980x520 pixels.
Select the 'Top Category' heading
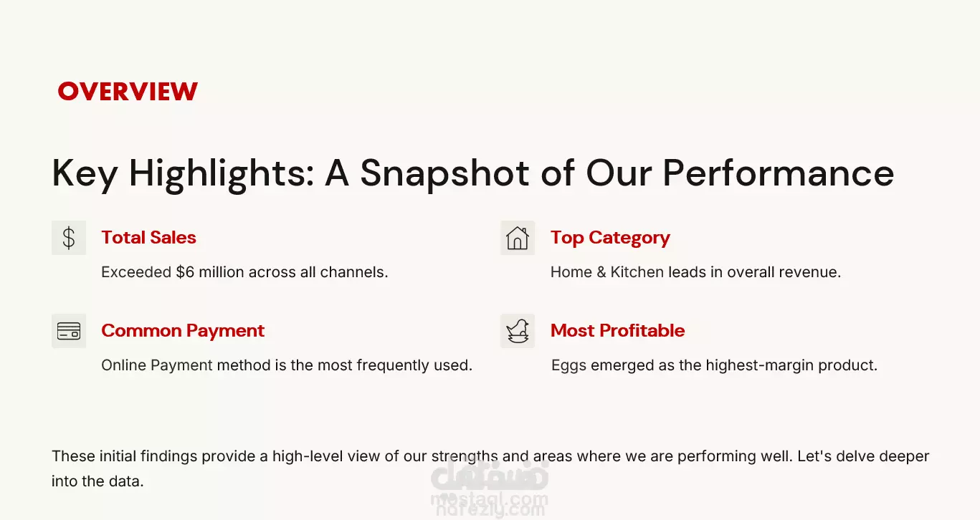pyautogui.click(x=610, y=238)
